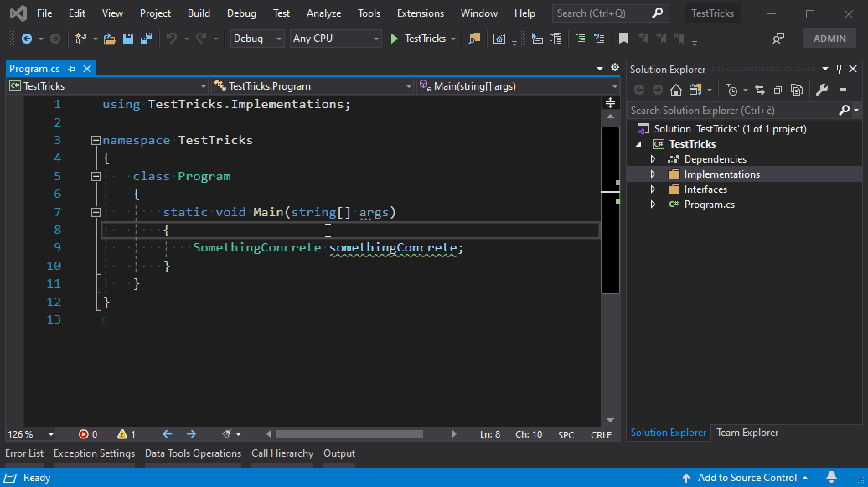Expand the Dependencies node
This screenshot has width=868, height=487.
[653, 159]
